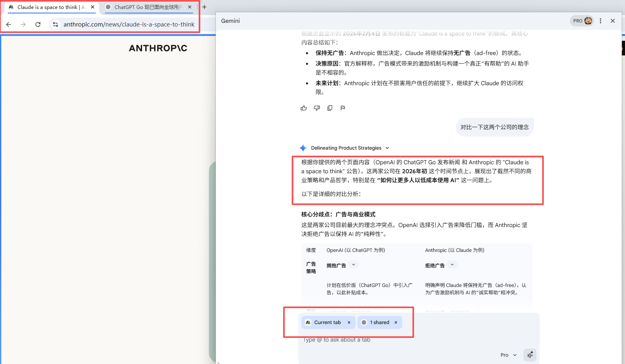The image size is (625, 364).
Task: Click the cell 明确声明 Claude 将保持无广告
Action: click(476, 289)
